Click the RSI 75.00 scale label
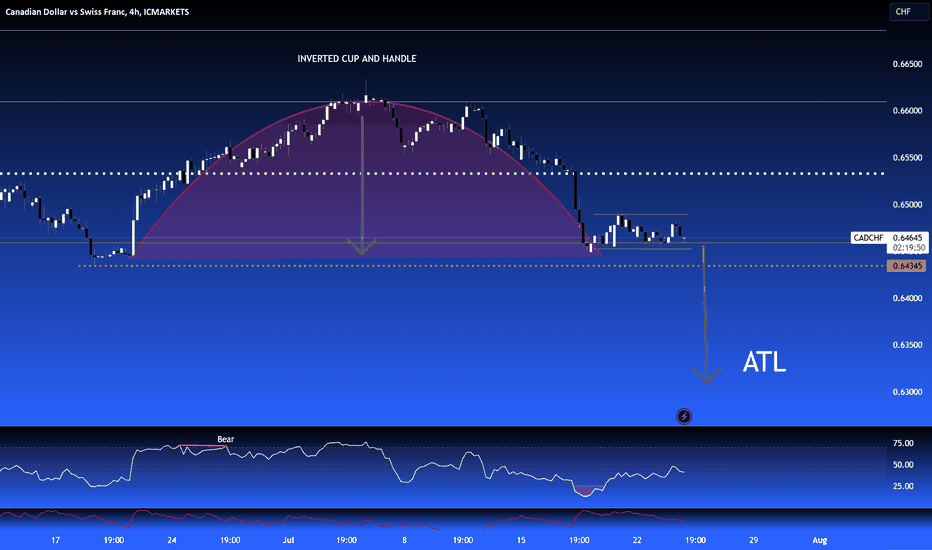 point(903,443)
